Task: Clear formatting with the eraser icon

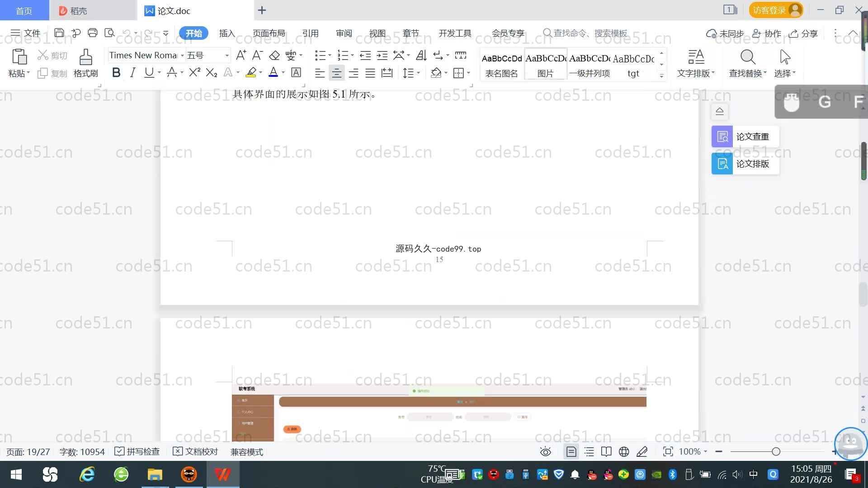Action: tap(274, 55)
